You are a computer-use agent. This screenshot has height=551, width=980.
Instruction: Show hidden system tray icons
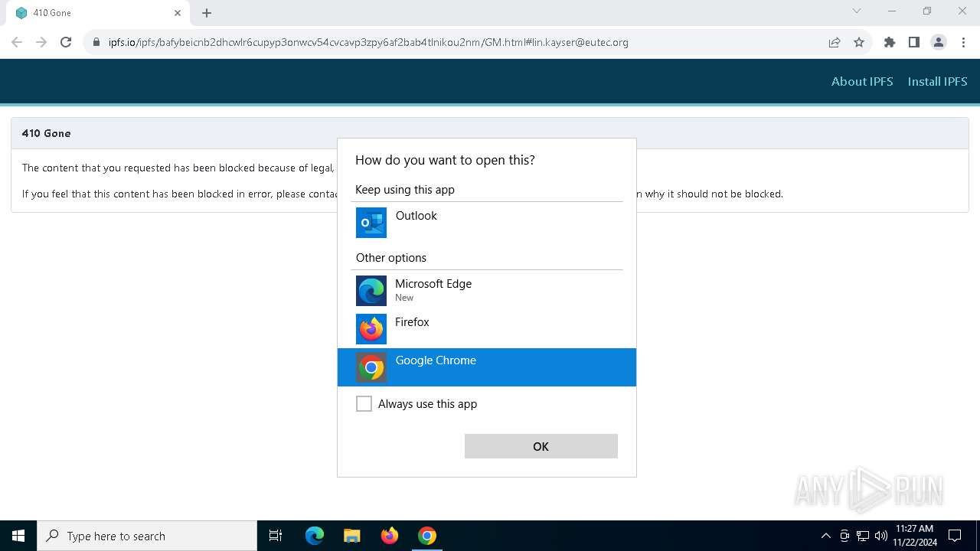[825, 536]
